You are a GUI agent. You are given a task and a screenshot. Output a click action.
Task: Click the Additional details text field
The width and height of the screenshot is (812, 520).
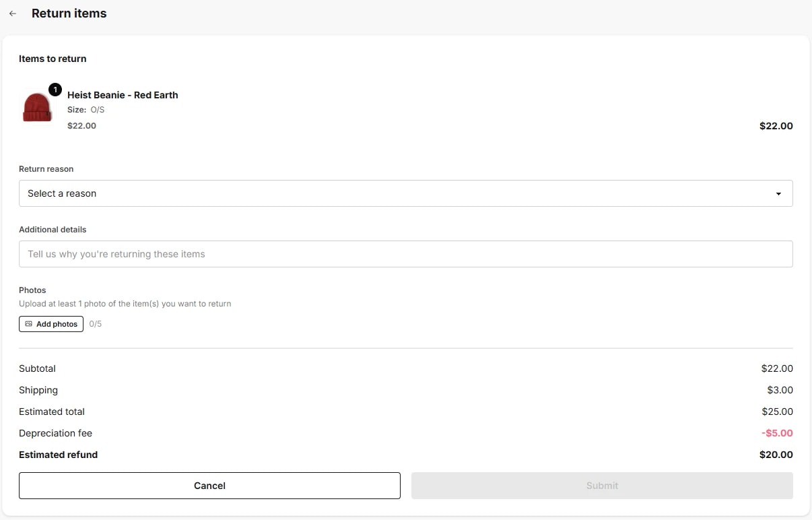tap(405, 254)
